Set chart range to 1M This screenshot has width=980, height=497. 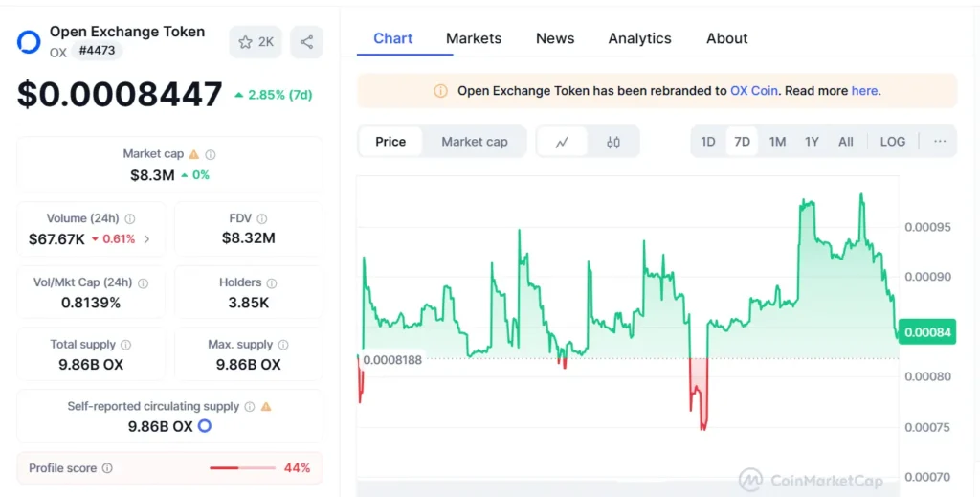pos(777,142)
